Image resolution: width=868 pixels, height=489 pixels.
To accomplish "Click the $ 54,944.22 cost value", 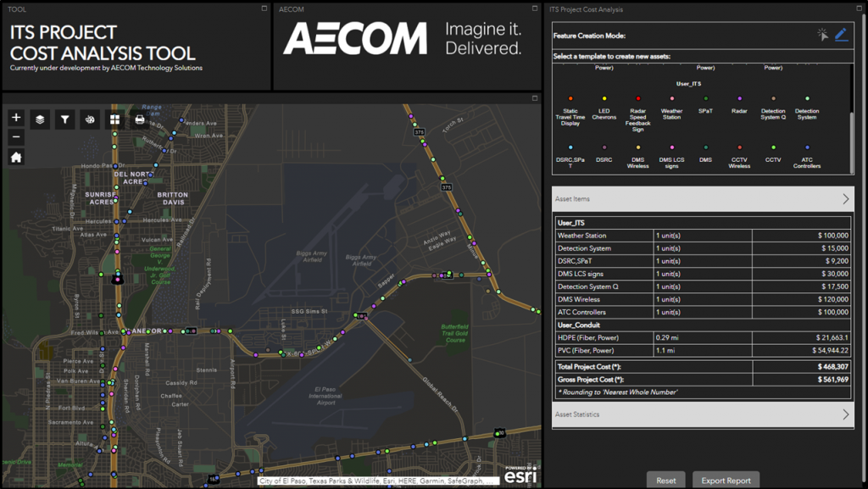I will tap(831, 350).
